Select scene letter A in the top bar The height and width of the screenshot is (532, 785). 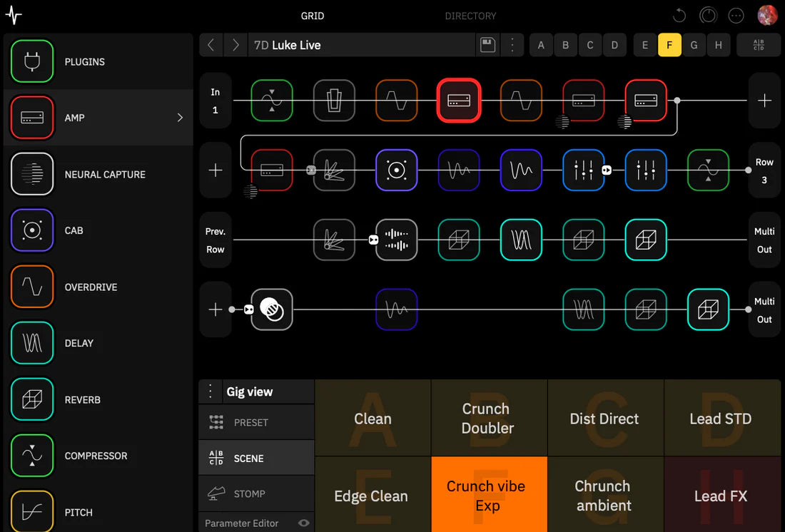click(540, 44)
